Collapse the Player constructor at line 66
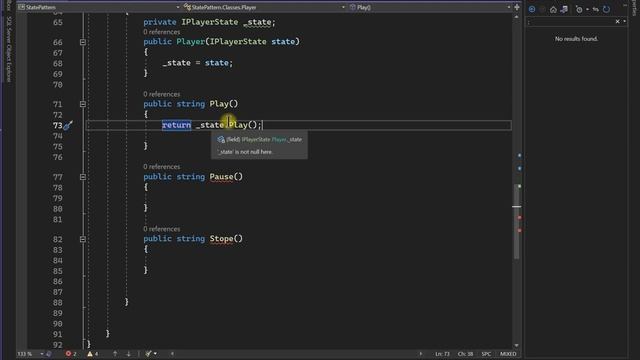This screenshot has height=360, width=640. coord(83,42)
